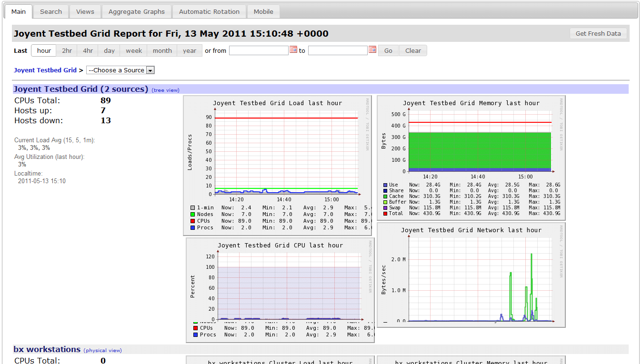Choose the month time range
Viewport: 642px width, 364px height.
pos(162,51)
